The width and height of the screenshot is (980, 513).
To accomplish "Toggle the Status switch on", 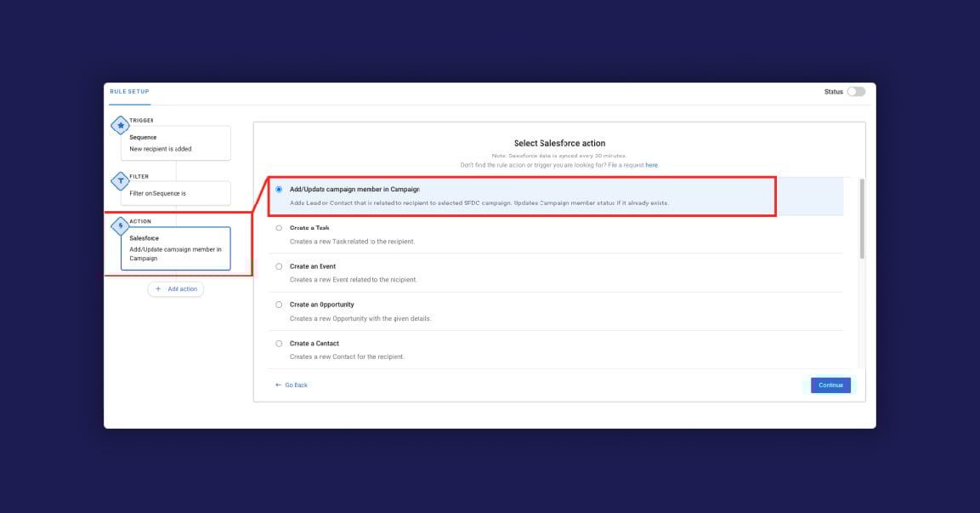I will click(x=856, y=91).
